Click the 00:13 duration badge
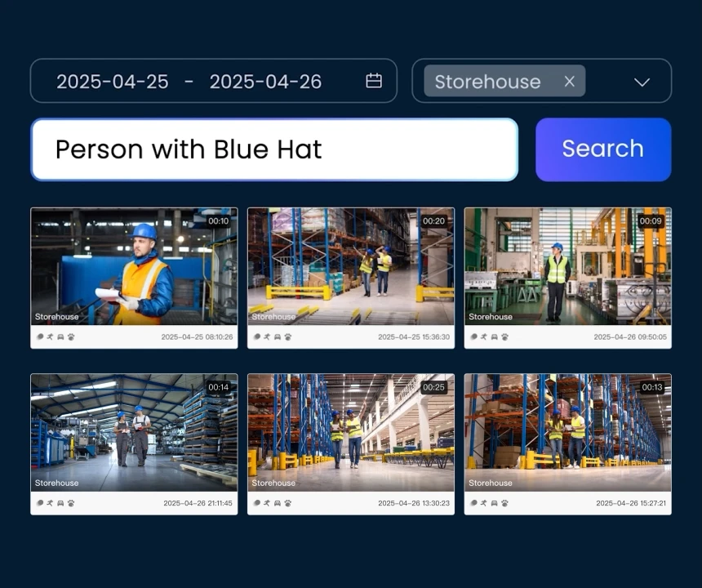Screen dimensions: 702x588 [x=652, y=387]
